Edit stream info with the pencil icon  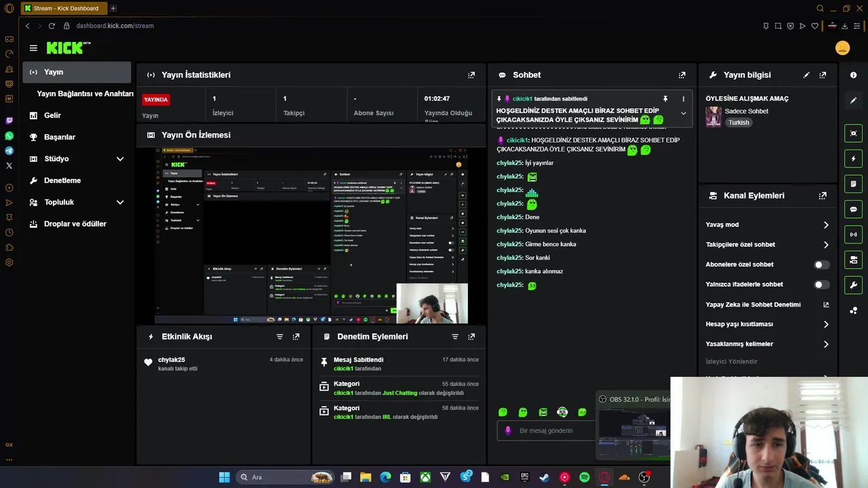(x=806, y=75)
